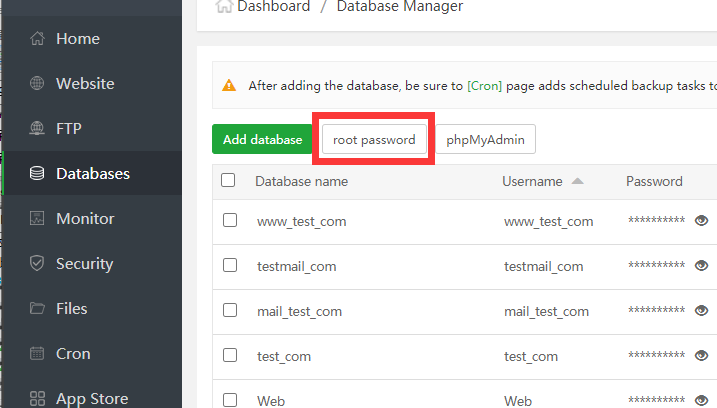This screenshot has width=717, height=408.
Task: Click the Databases stack icon
Action: click(x=37, y=174)
